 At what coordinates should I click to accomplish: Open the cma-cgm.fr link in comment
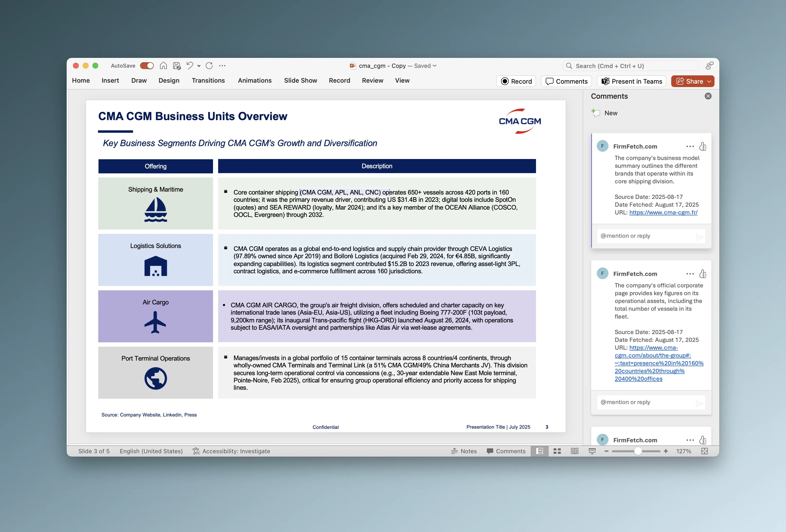(x=663, y=213)
